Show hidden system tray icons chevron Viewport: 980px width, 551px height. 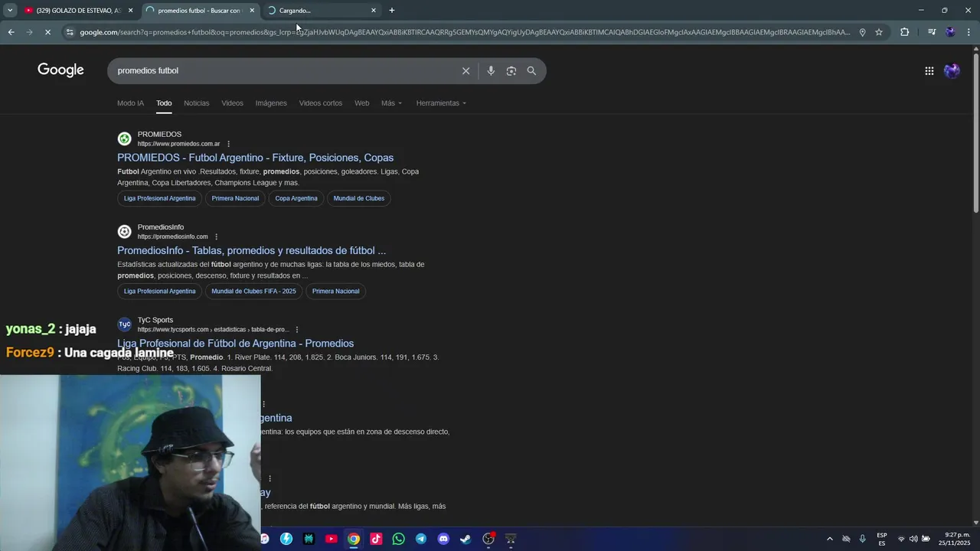[x=829, y=539]
